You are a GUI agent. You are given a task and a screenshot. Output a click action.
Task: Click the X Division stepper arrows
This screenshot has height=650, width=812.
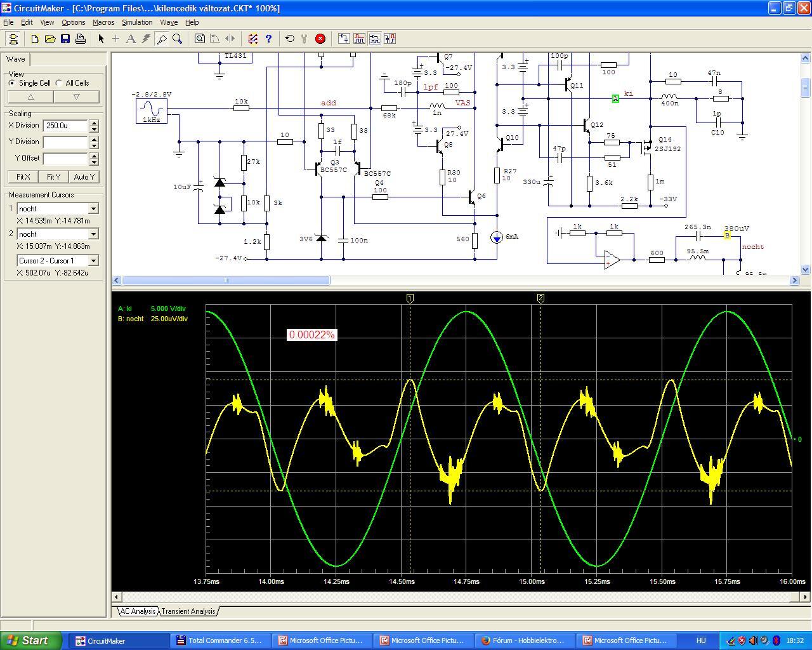pos(94,126)
